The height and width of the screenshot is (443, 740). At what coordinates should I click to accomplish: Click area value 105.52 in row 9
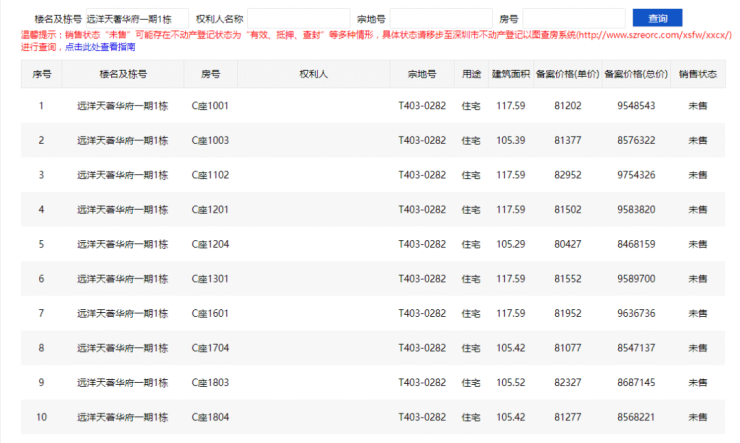[510, 382]
